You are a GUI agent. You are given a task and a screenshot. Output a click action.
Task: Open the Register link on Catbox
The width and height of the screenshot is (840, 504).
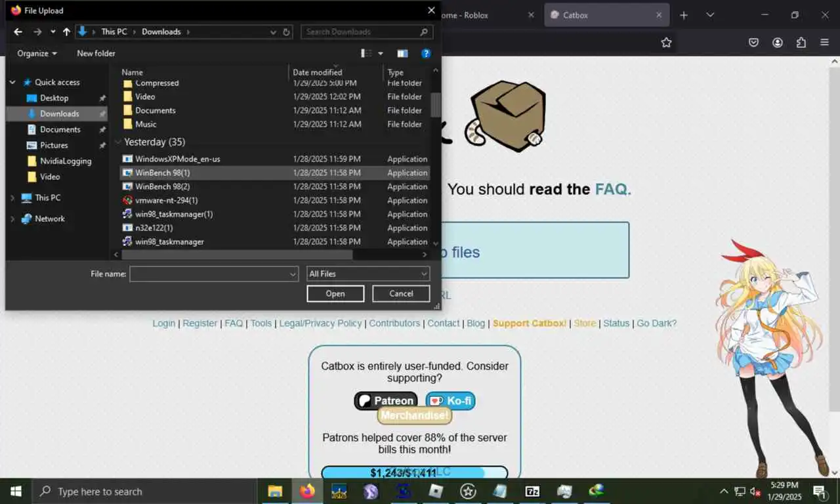coord(199,324)
